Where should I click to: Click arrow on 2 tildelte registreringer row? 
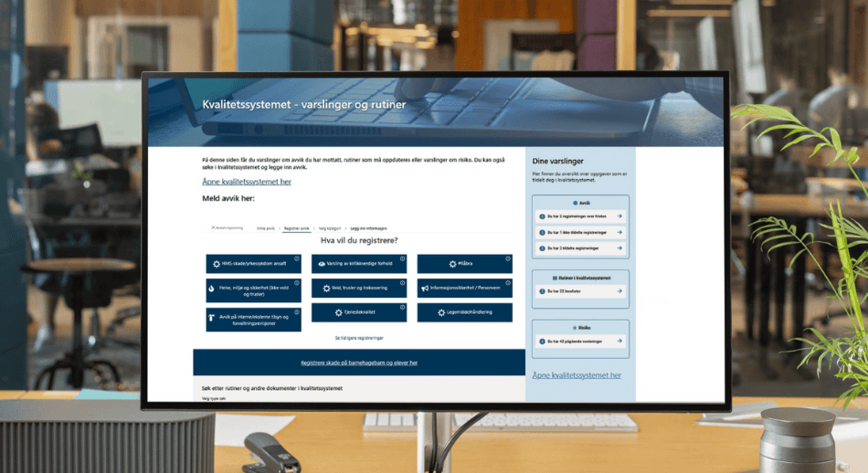[619, 248]
